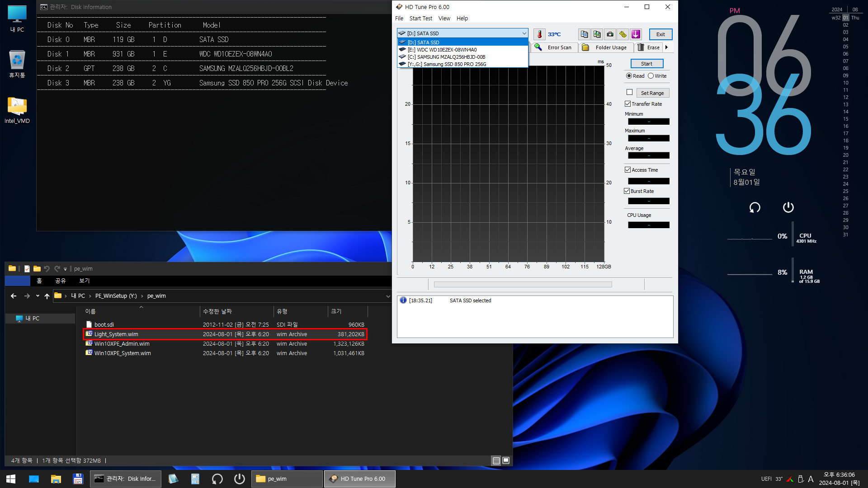Click Set Range button
Viewport: 868px width, 488px height.
(652, 93)
